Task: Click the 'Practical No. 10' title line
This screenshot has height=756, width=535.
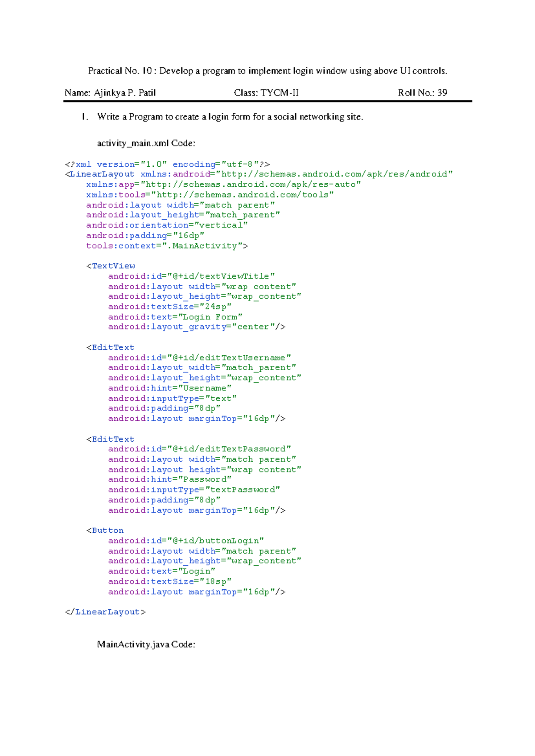Action: (x=267, y=71)
